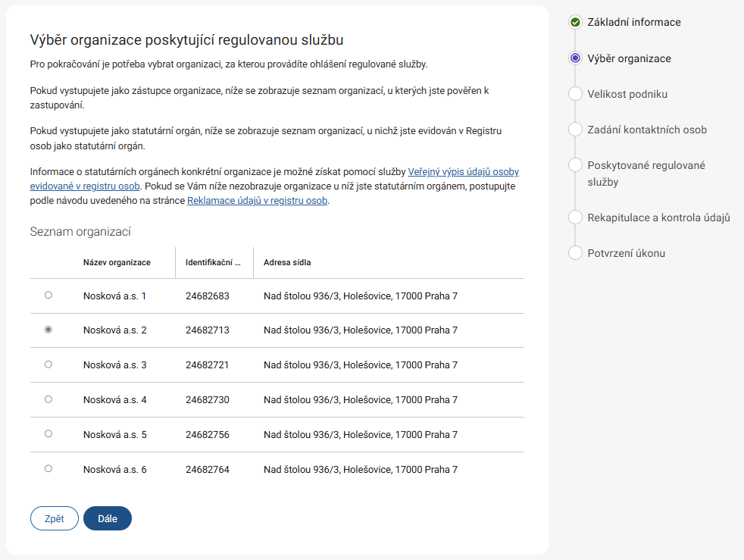Viewport: 744px width, 560px height.
Task: Click the Velikost podniku step circle
Action: (575, 94)
